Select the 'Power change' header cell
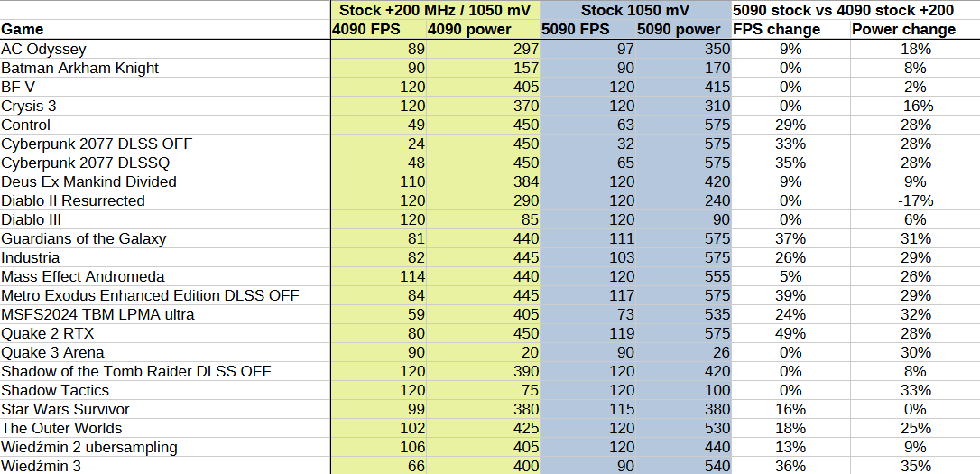 point(915,30)
